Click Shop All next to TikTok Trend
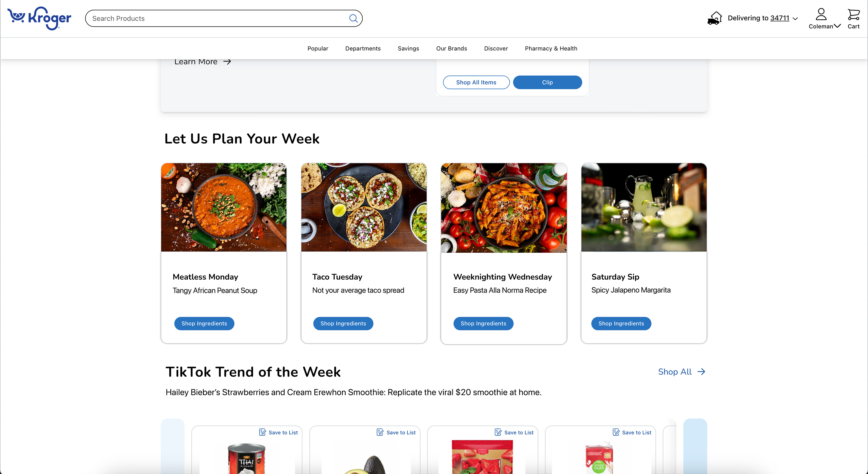868x474 pixels. pyautogui.click(x=681, y=372)
